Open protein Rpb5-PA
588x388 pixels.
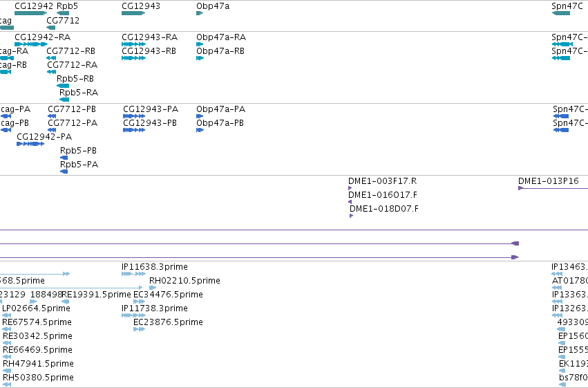click(x=79, y=165)
